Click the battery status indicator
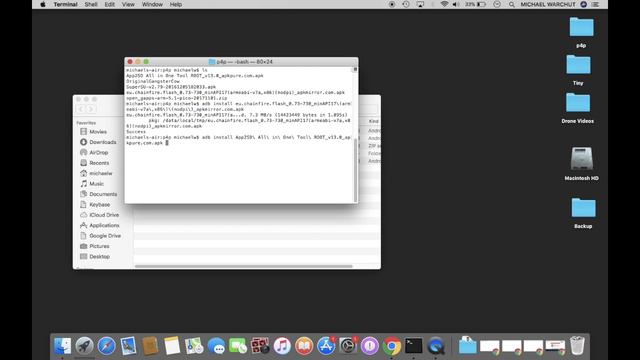 tap(476, 4)
